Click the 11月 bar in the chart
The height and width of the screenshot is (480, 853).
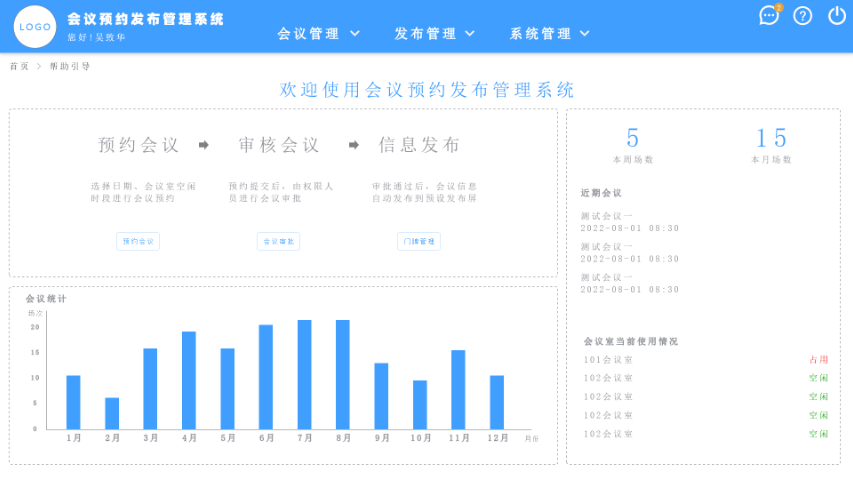pos(459,390)
